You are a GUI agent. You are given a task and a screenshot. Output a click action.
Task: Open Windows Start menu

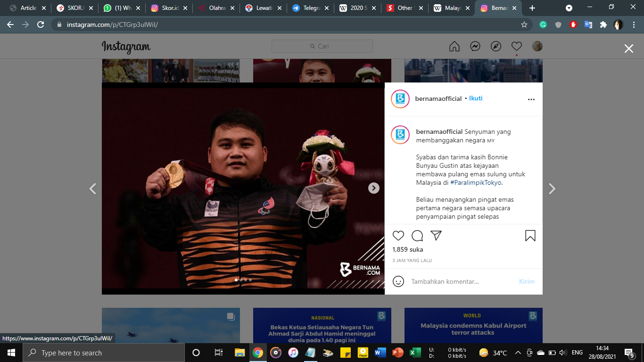[11, 353]
